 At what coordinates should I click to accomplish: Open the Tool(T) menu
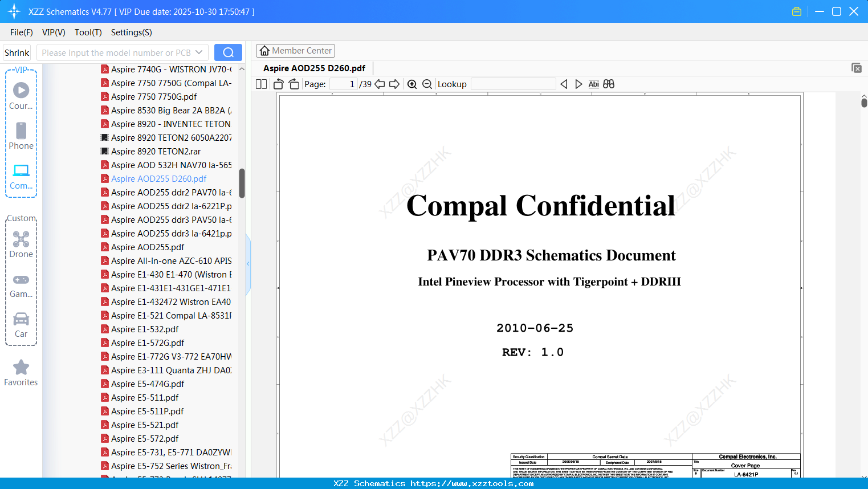(88, 32)
